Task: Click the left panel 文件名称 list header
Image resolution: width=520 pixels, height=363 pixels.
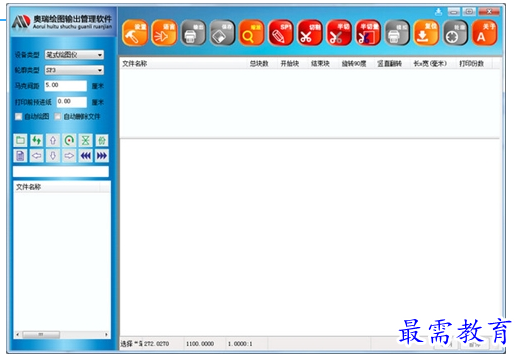Action: 57,187
